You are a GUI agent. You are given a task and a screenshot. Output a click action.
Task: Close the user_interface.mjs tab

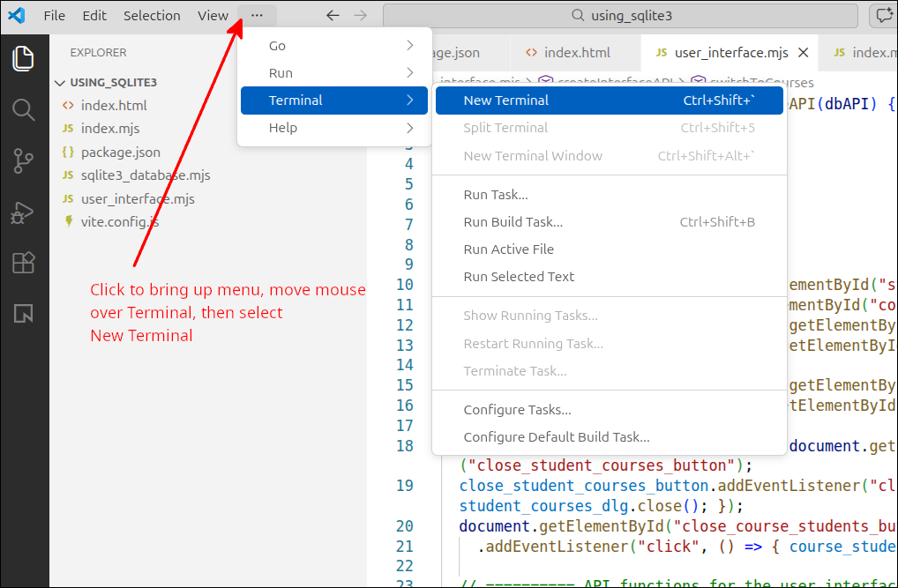coord(802,52)
